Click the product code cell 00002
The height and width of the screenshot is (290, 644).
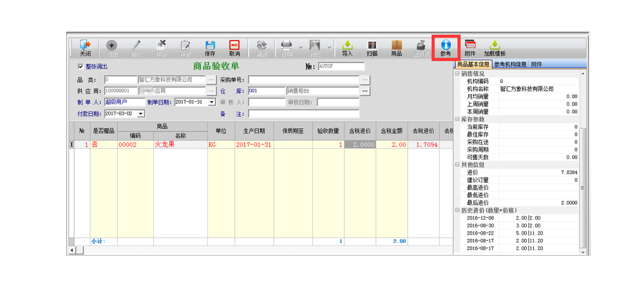pyautogui.click(x=135, y=144)
